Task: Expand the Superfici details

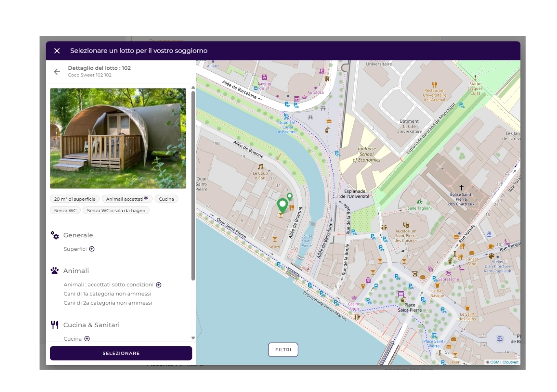Action: [92, 249]
